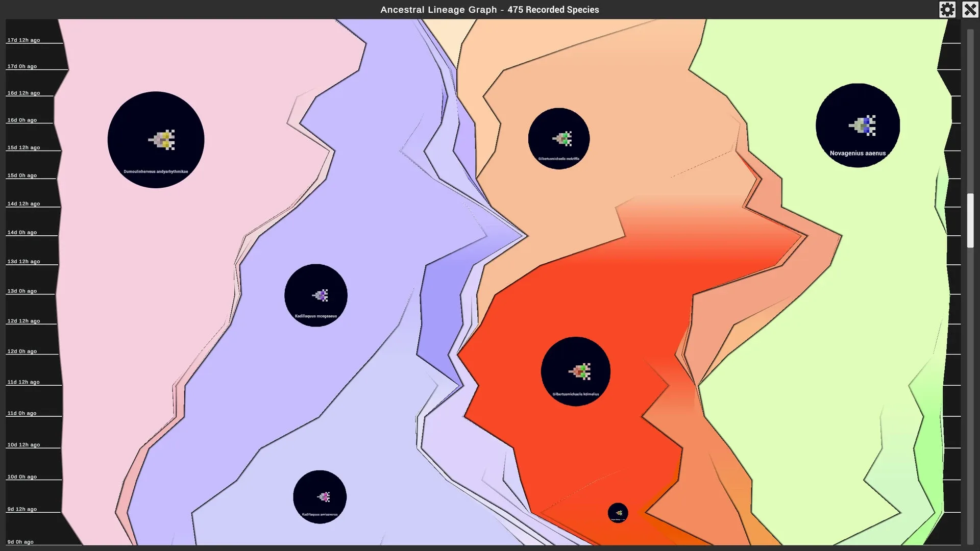Click the '15d 0h ago' timeline marker
Viewport: 980px width, 551px height.
tap(22, 176)
